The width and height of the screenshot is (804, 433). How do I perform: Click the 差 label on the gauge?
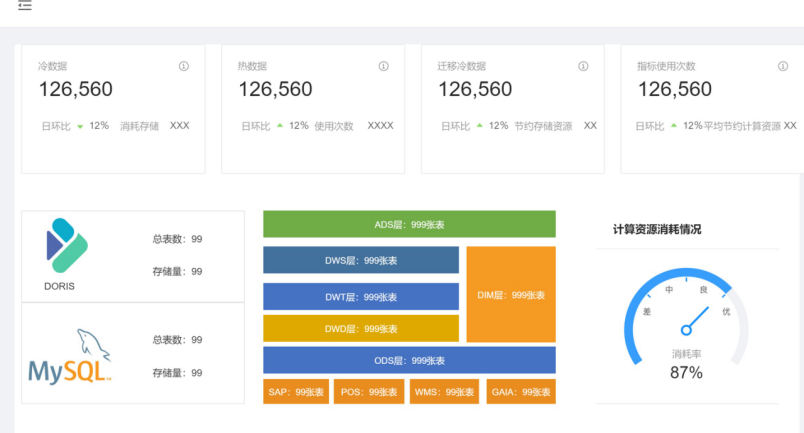[647, 311]
